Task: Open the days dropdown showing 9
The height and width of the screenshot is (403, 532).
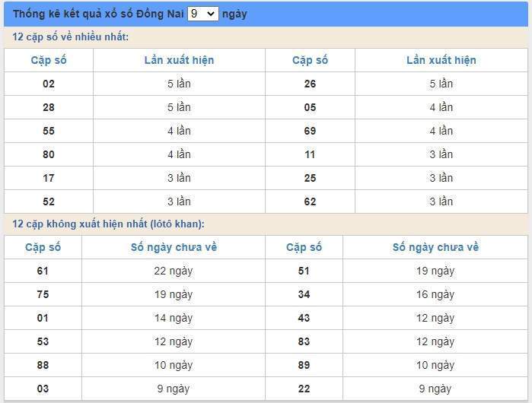Action: click(203, 14)
